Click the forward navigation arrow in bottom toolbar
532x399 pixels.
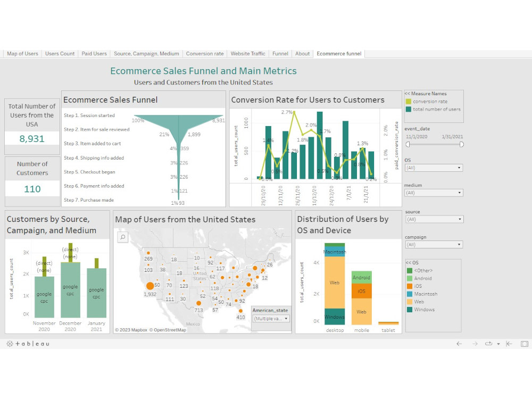pos(475,344)
